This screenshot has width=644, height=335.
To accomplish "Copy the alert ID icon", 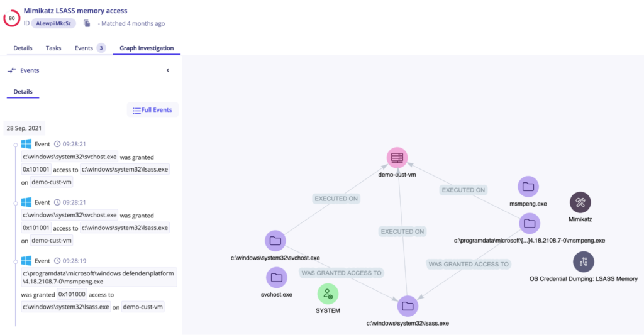I will [x=87, y=23].
